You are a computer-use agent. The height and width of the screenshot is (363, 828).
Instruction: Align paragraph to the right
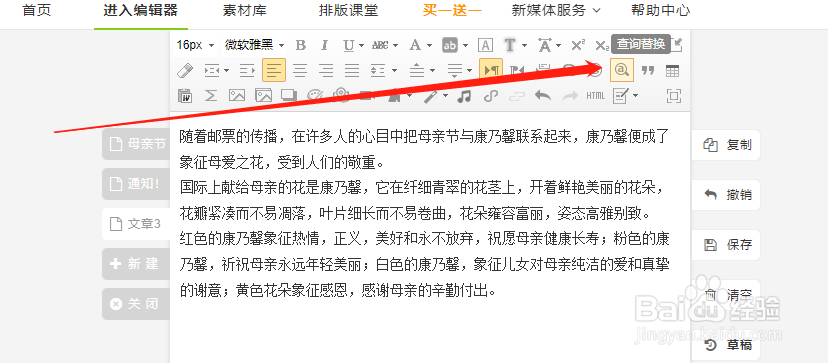point(326,70)
